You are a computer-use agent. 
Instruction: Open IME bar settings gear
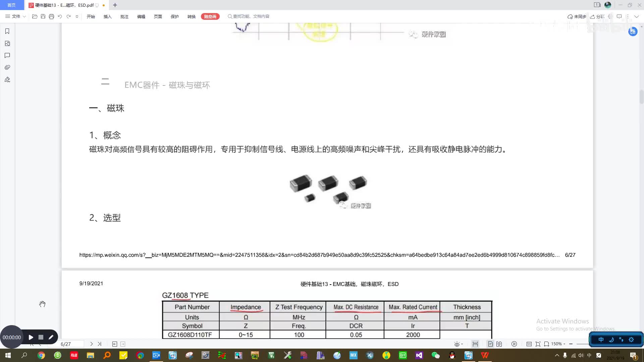coord(631,340)
